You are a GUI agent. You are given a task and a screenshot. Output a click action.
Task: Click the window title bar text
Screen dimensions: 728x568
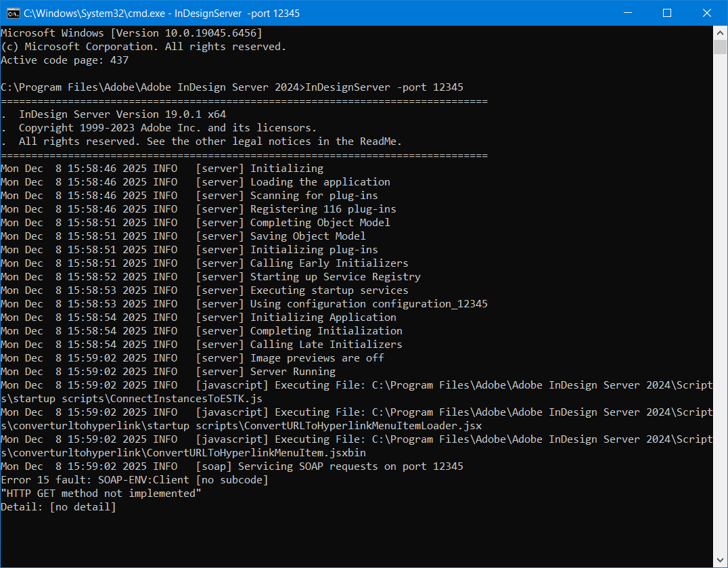(162, 13)
